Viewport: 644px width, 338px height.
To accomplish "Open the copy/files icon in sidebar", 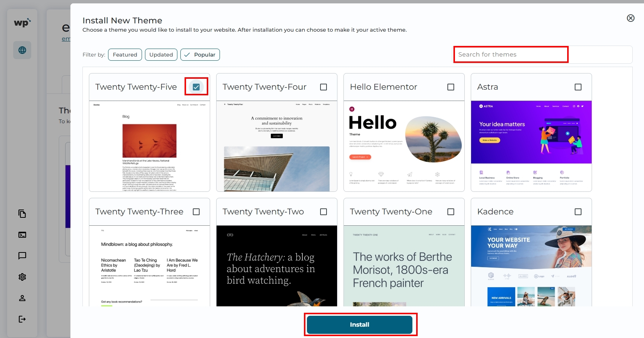I will (22, 214).
